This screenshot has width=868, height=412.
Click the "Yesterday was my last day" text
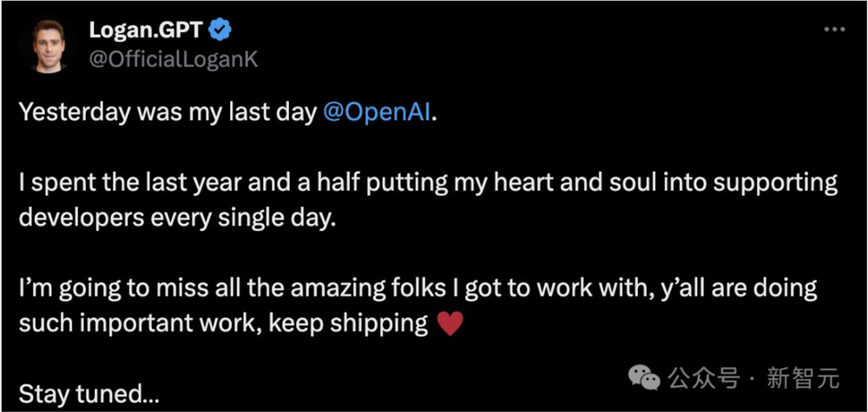tap(168, 114)
